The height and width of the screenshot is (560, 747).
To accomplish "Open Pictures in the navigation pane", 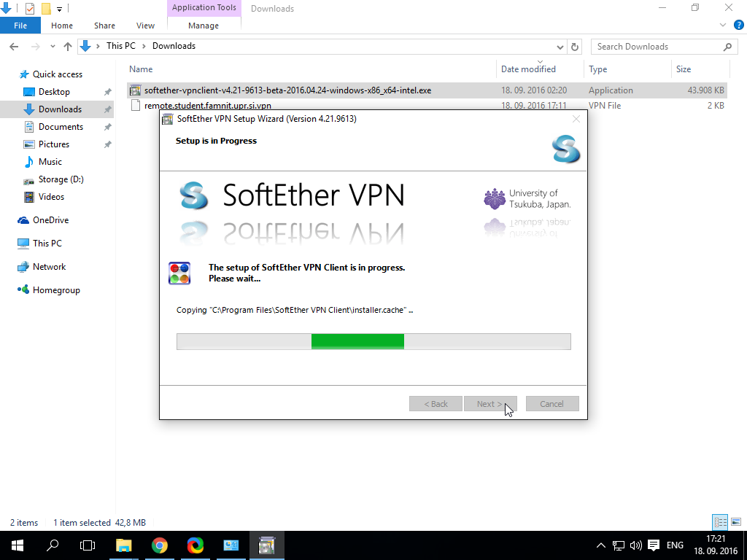I will coord(54,144).
